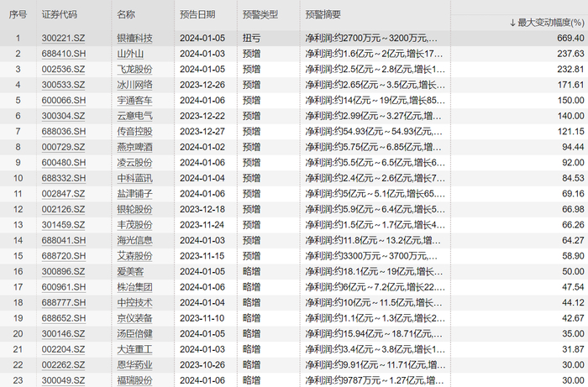Click the 证券代码 column header

[60, 14]
